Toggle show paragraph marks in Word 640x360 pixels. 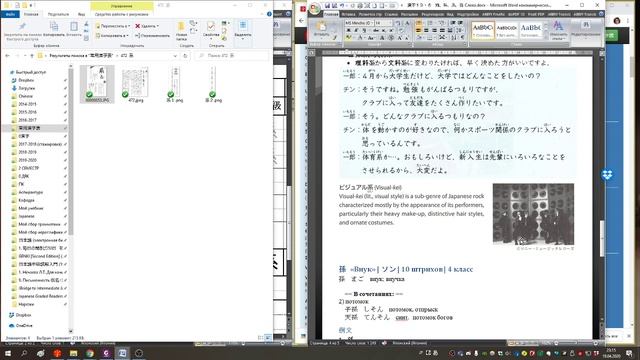462,38
